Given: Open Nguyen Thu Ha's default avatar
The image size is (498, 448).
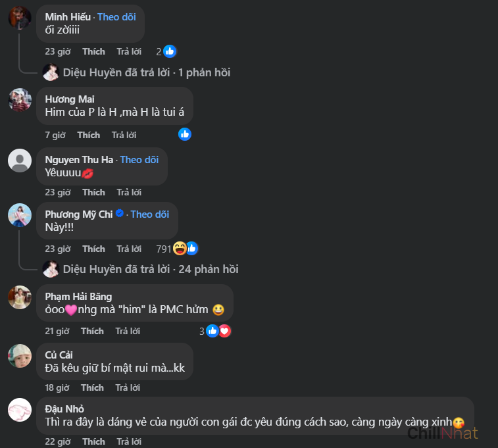Looking at the screenshot, I should click(x=20, y=161).
